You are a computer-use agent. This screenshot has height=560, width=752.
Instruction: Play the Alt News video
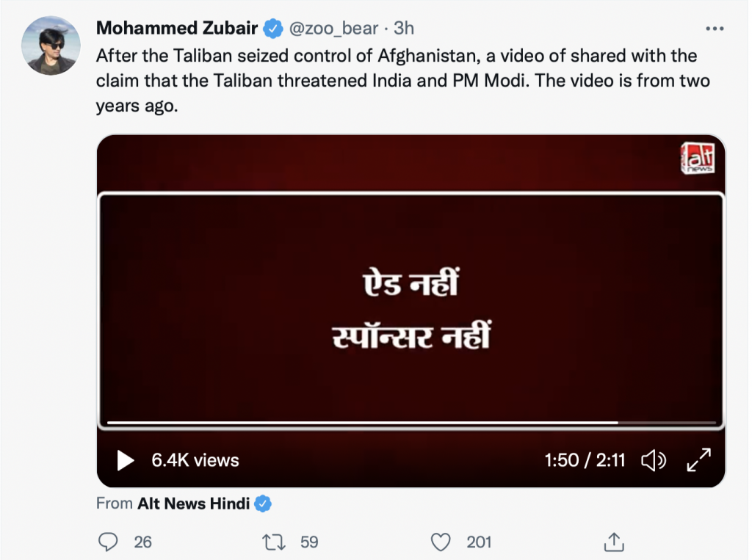126,460
